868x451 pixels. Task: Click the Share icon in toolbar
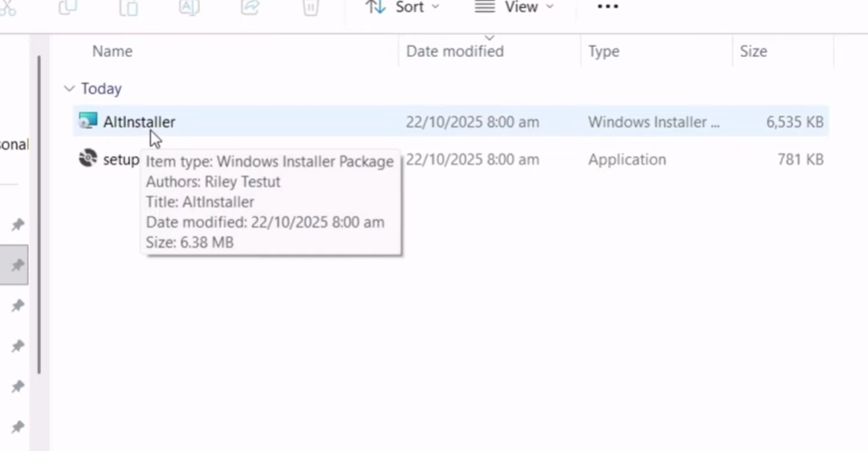[x=250, y=8]
